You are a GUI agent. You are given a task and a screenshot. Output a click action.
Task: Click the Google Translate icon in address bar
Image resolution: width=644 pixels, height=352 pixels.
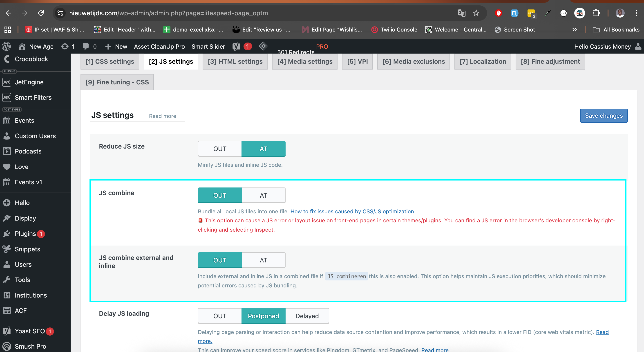point(461,13)
